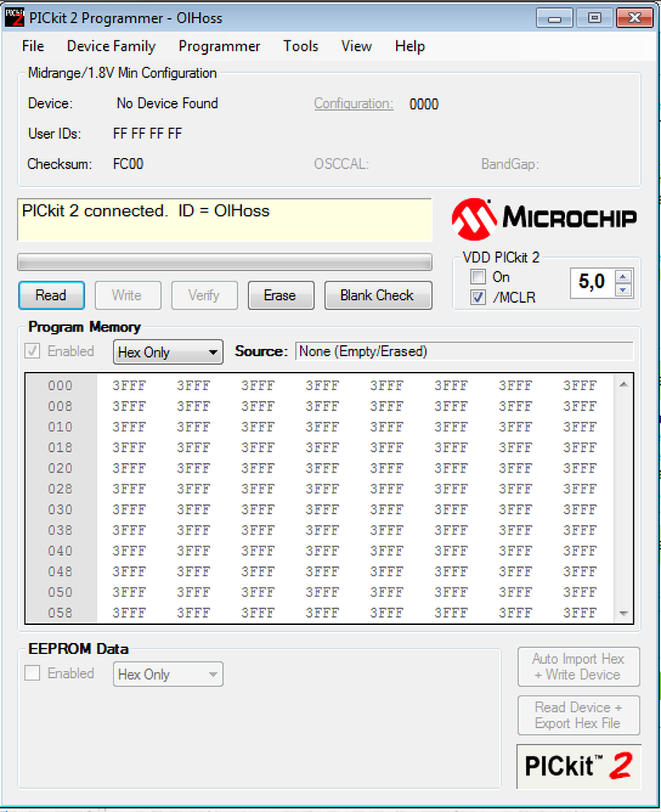Viewport: 661px width, 812px height.
Task: Click the program memory scroll up arrow
Action: coord(624,385)
